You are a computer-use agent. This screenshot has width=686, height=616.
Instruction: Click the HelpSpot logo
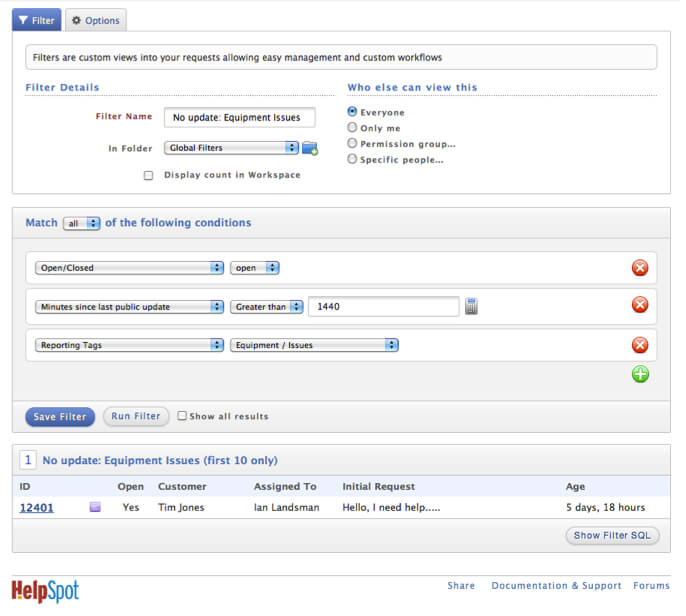(x=45, y=591)
